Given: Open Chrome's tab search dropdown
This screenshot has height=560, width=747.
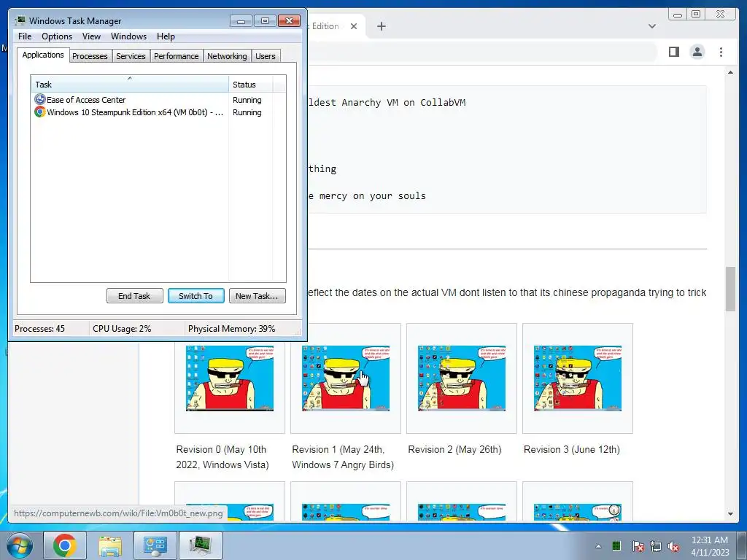Looking at the screenshot, I should tap(651, 26).
